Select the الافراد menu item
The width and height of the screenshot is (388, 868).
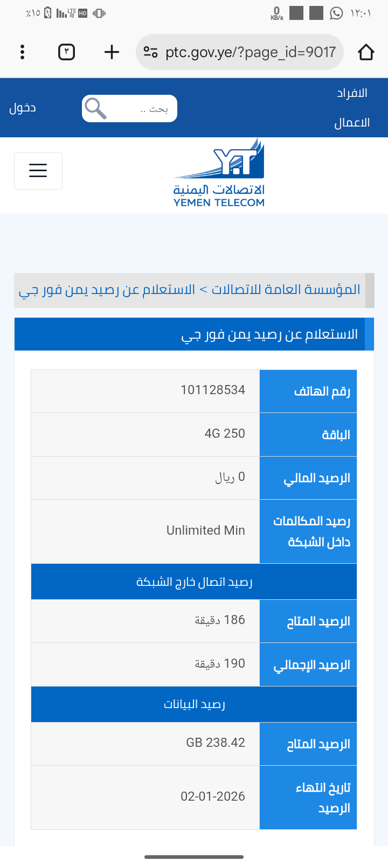coord(352,93)
